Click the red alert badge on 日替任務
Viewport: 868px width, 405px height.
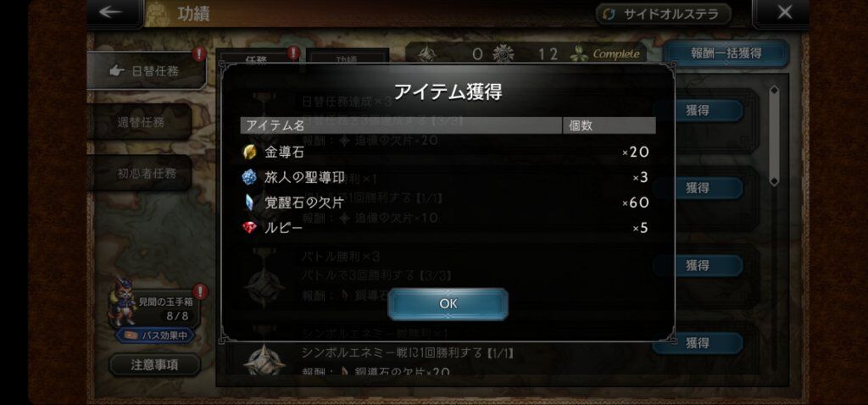click(x=200, y=53)
